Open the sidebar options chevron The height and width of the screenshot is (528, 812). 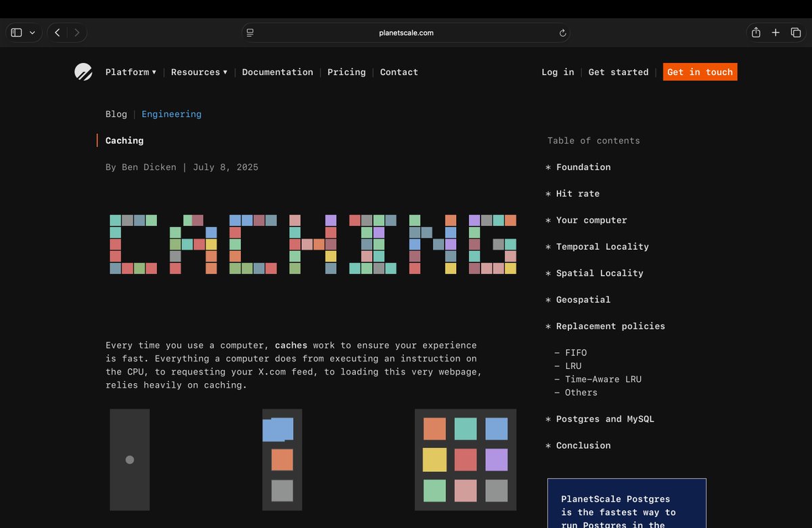click(32, 32)
